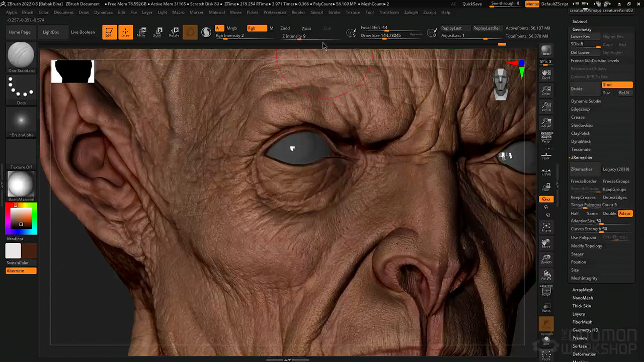Toggle perspective with the Persp button
Image resolution: width=644 pixels, height=362 pixels.
(x=546, y=139)
